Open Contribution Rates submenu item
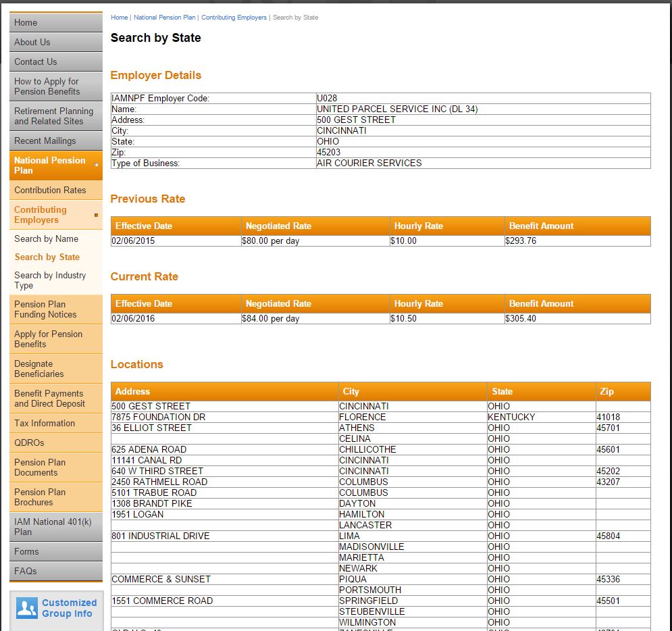 [56, 191]
